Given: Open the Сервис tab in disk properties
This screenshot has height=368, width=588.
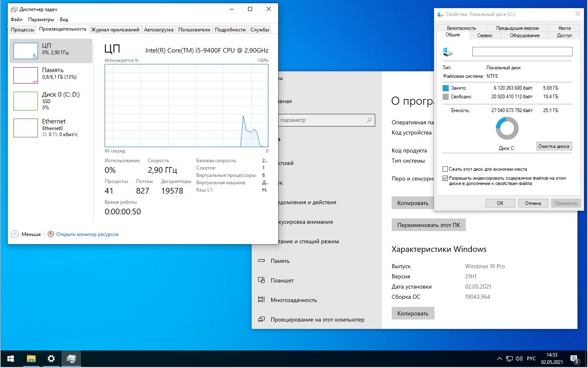Looking at the screenshot, I should click(485, 35).
